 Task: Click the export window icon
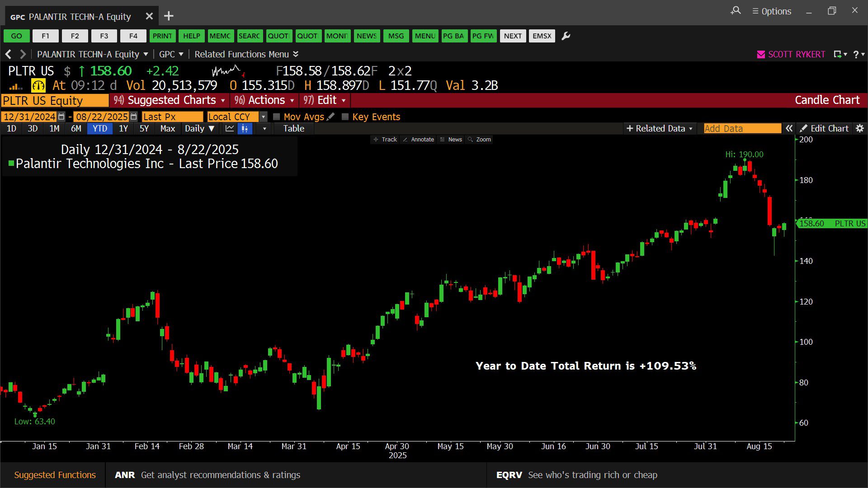[x=838, y=54]
